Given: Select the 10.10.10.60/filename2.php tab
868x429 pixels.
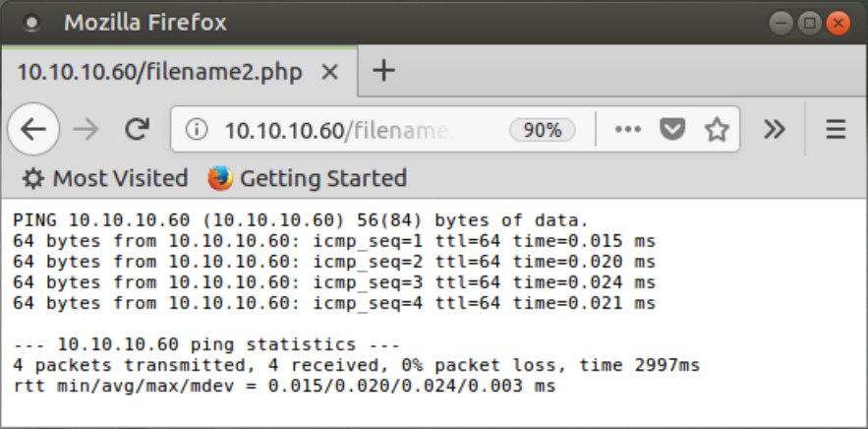Looking at the screenshot, I should tap(179, 72).
